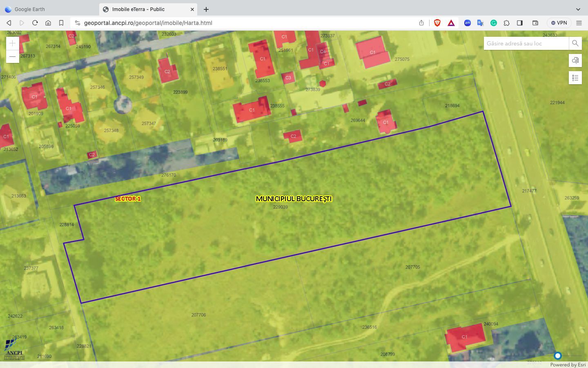This screenshot has height=368, width=588.
Task: Open the Google Translate extension
Action: coord(481,23)
